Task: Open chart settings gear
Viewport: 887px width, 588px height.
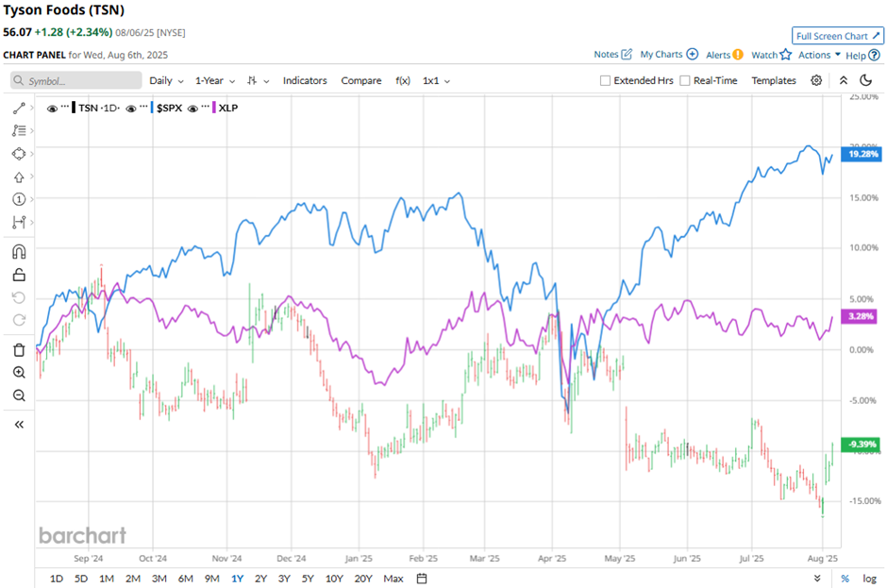Action: (815, 80)
